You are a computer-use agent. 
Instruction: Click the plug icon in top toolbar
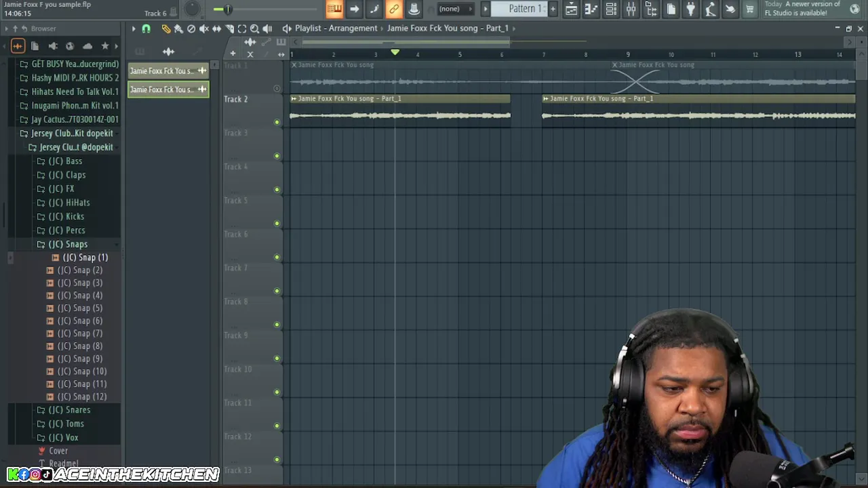pos(690,9)
